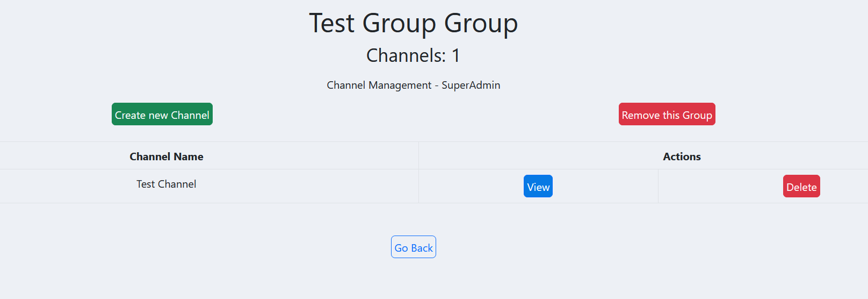The height and width of the screenshot is (299, 868).
Task: Click the green Create new Channel button
Action: (x=162, y=114)
